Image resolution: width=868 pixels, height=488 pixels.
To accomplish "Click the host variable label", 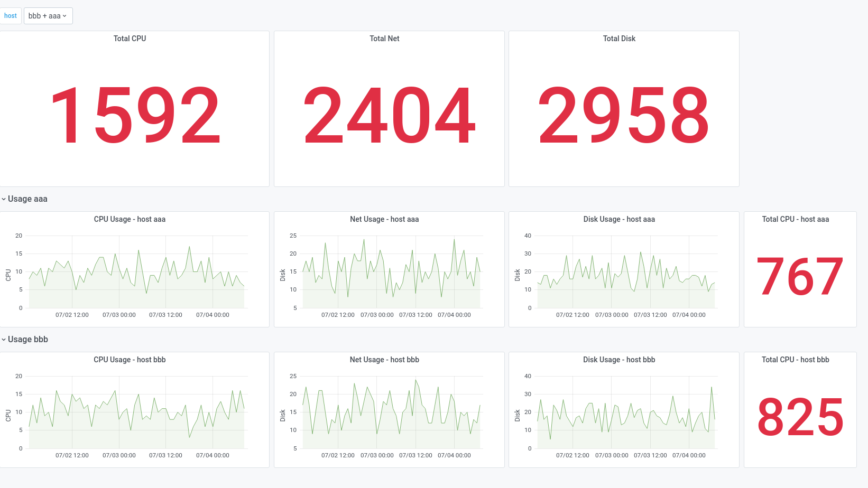I will click(11, 16).
